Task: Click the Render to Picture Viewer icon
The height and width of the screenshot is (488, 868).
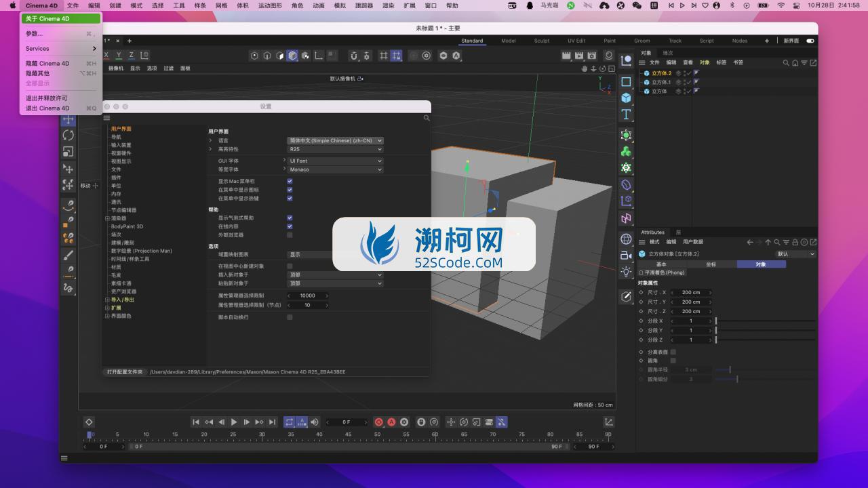Action: 580,56
